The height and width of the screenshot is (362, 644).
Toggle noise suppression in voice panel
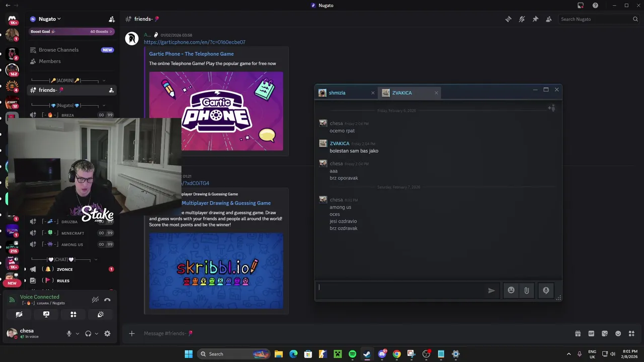click(x=95, y=300)
